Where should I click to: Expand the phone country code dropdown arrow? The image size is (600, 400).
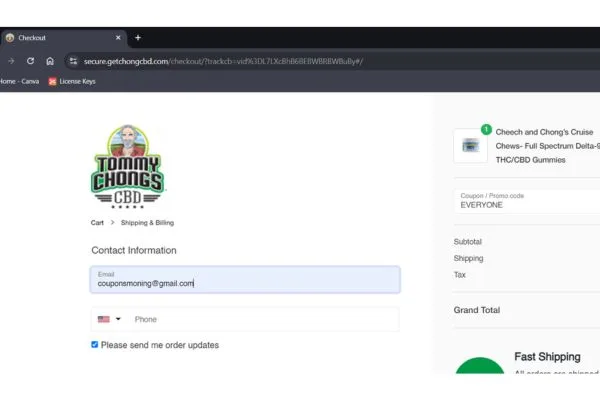118,319
